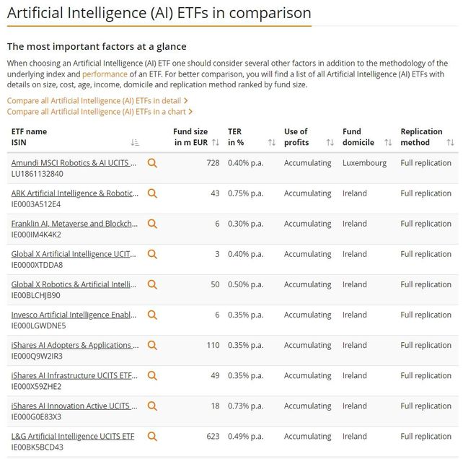
Task: Open iShares AI Adopters & Applications ETF link
Action: pos(75,346)
